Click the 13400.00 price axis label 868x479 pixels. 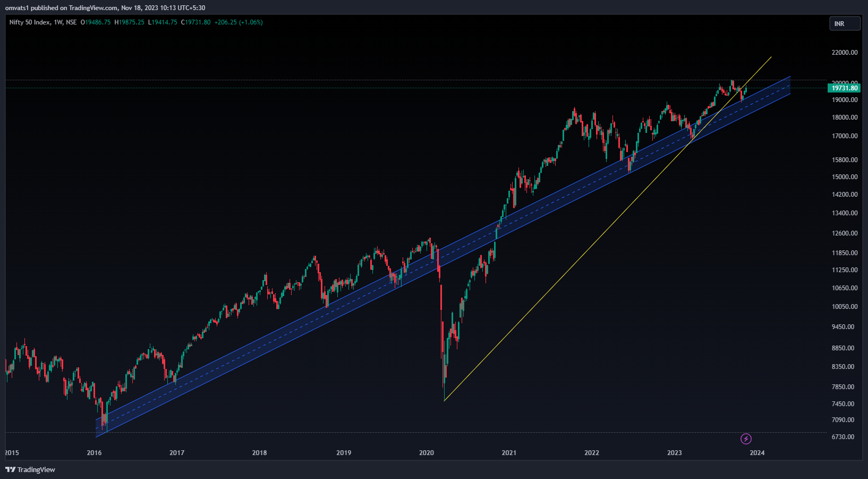[845, 213]
